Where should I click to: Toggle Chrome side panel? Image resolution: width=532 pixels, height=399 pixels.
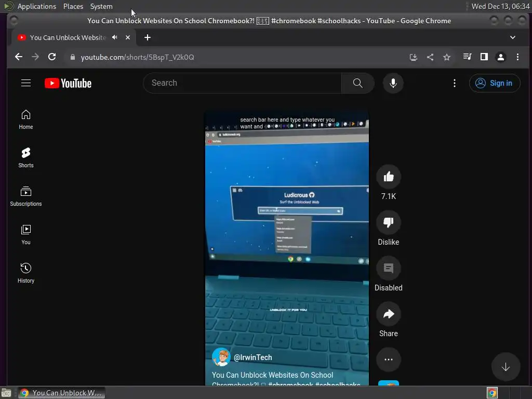tap(484, 57)
